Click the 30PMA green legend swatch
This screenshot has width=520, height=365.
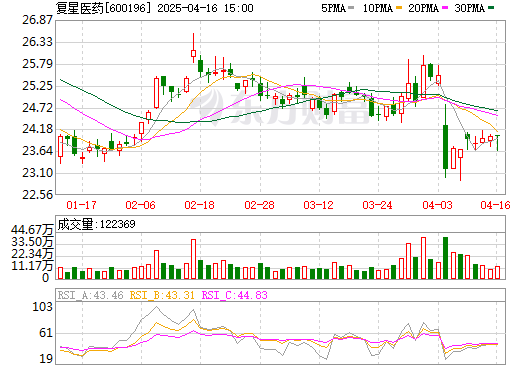[x=491, y=8]
